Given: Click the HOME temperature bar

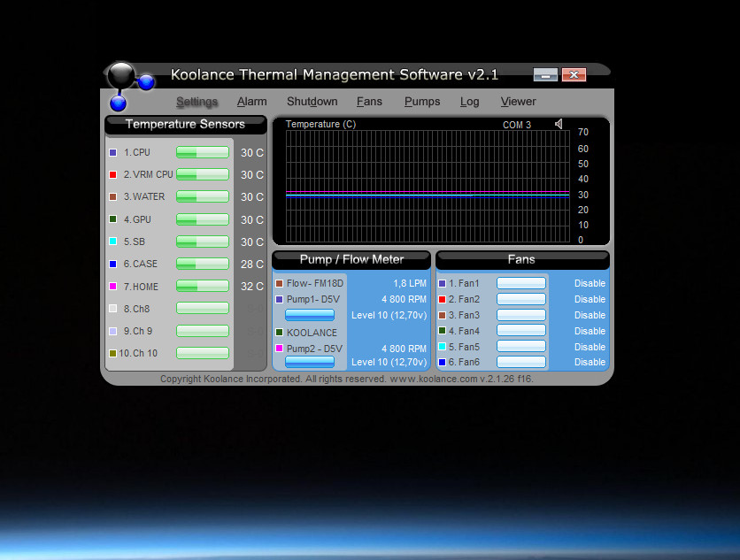Looking at the screenshot, I should tap(203, 286).
